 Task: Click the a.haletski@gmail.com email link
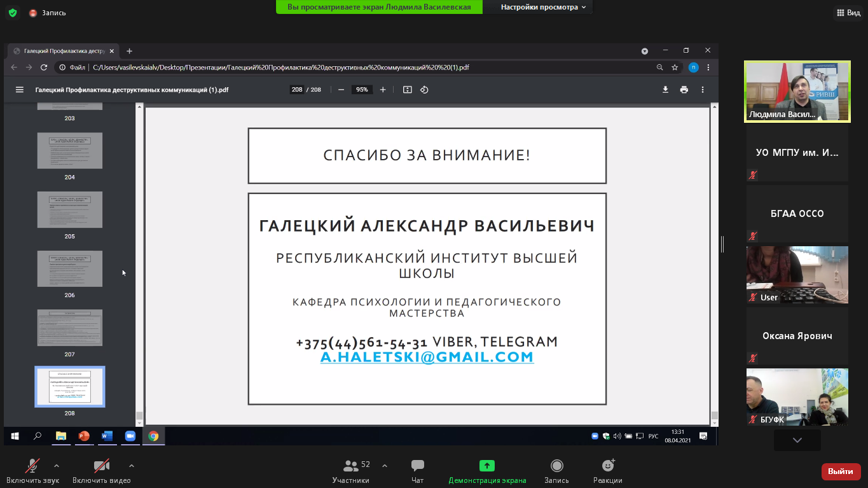coord(427,358)
